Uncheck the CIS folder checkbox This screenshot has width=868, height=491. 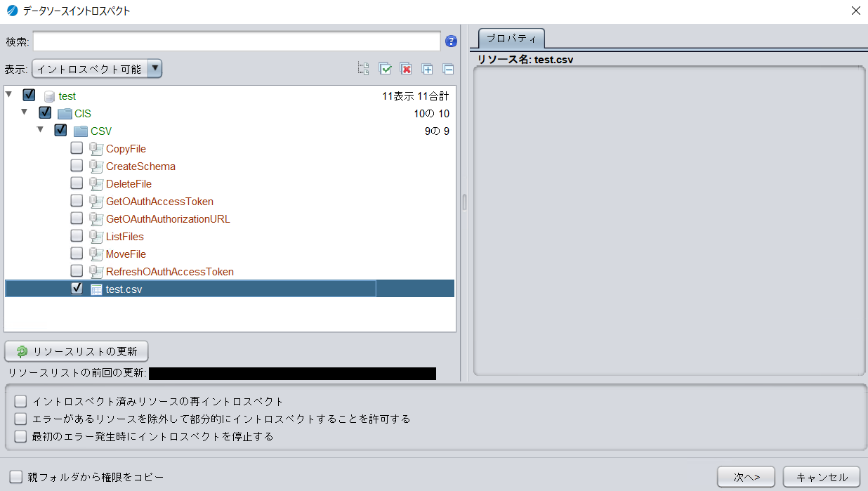pos(45,112)
